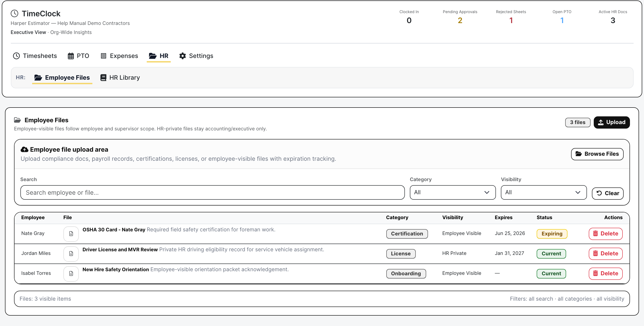Click the Onboarding category badge
644x326 pixels.
(x=406, y=274)
